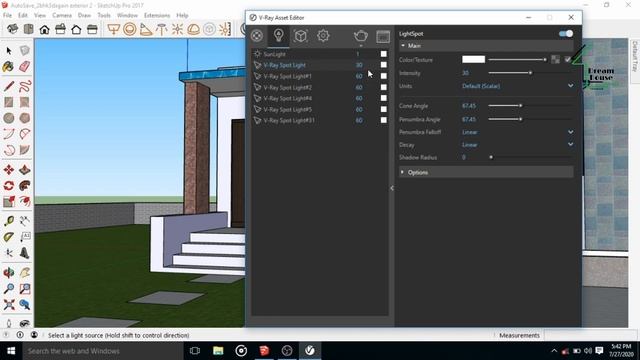Open Lights bulb tab in Asset Editor
The width and height of the screenshot is (640, 360).
click(279, 36)
